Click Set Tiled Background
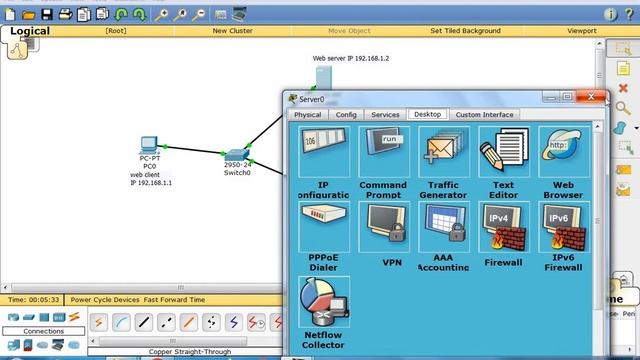The height and width of the screenshot is (360, 640). pos(465,31)
